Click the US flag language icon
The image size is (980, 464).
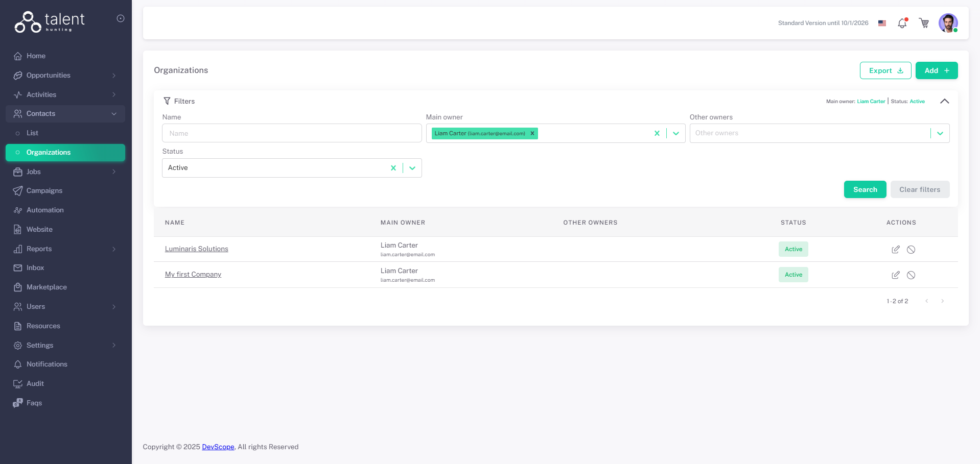pos(882,23)
